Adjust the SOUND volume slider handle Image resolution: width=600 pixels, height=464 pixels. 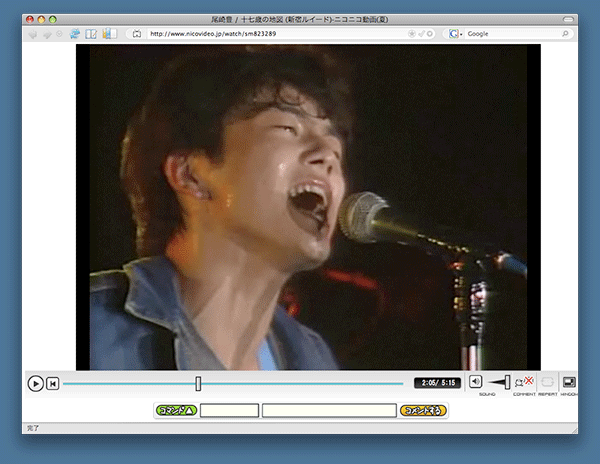point(507,382)
